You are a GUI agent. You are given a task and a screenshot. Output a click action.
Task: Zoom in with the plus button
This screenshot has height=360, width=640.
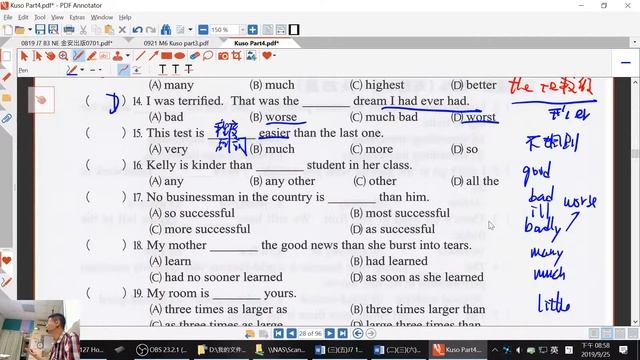point(253,30)
